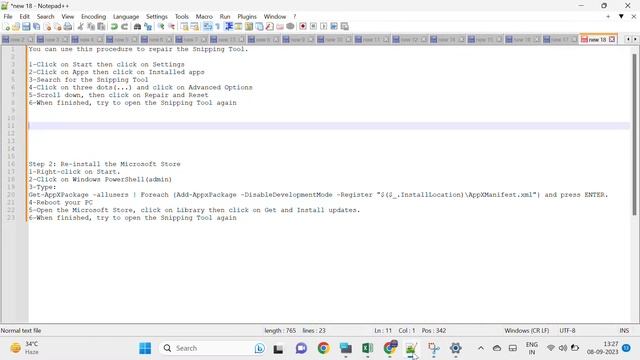Open the Edit menu
This screenshot has height=360, width=640.
[x=24, y=16]
